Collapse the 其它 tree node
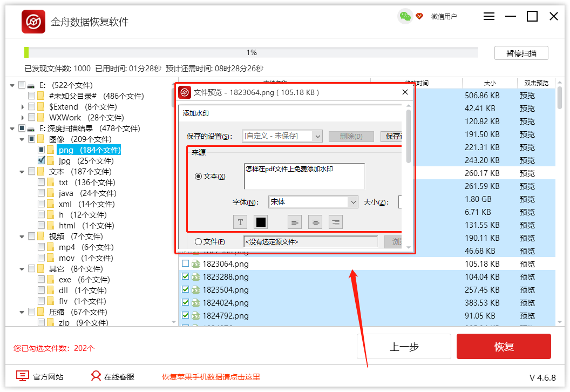This screenshot has height=392, width=570. [22, 269]
